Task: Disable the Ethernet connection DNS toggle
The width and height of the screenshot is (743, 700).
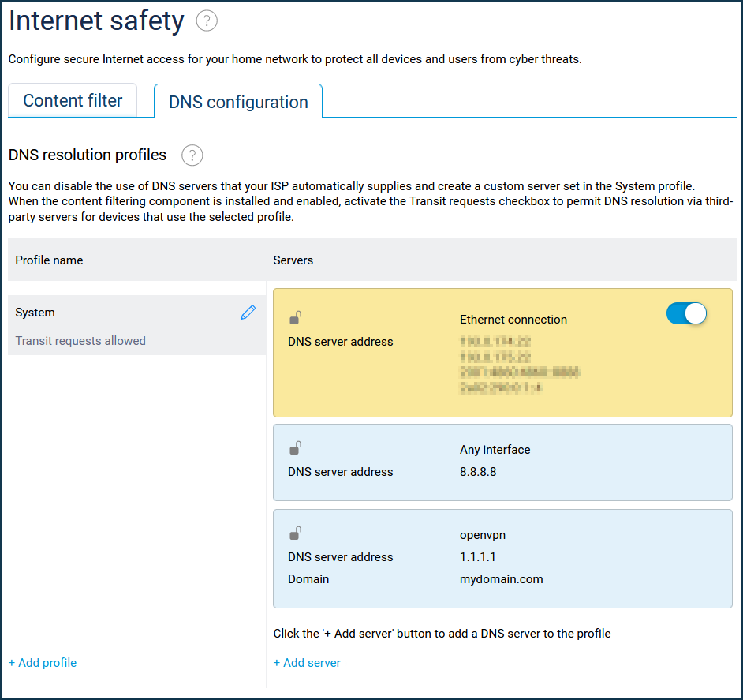Action: [x=686, y=313]
